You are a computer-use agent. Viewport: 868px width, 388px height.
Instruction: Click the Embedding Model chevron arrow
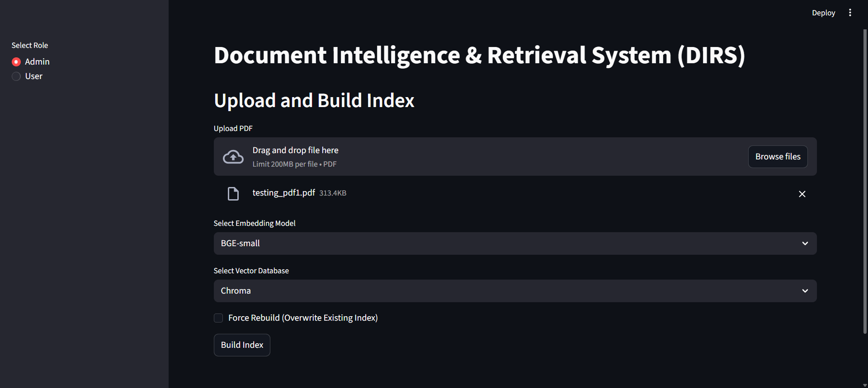point(805,243)
